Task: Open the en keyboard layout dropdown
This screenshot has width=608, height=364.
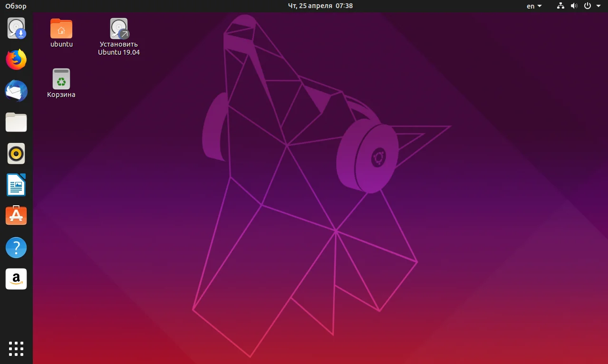Action: click(x=534, y=6)
